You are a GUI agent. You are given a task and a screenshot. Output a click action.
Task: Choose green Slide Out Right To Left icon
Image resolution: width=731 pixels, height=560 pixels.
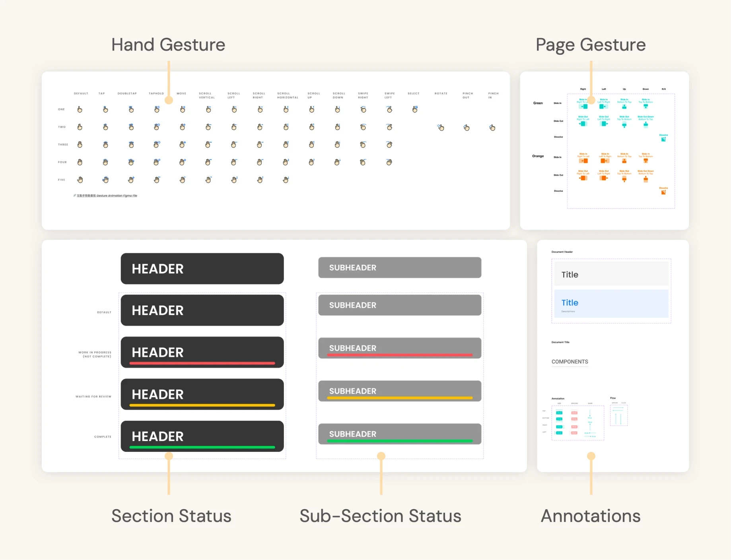[x=583, y=124]
